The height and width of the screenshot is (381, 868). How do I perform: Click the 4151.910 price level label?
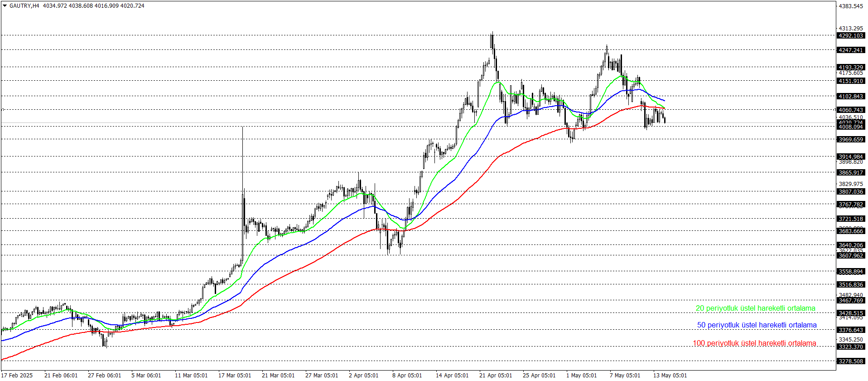click(x=851, y=81)
